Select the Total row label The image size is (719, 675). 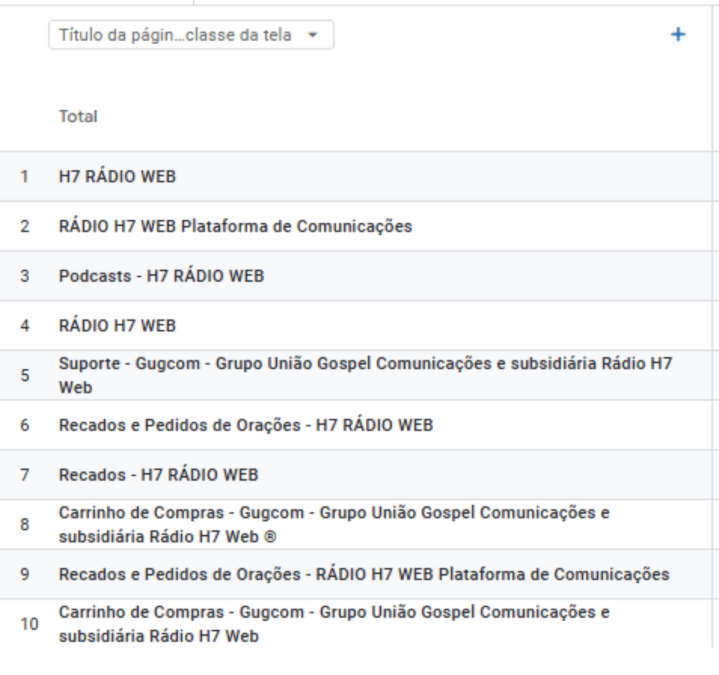tap(78, 116)
